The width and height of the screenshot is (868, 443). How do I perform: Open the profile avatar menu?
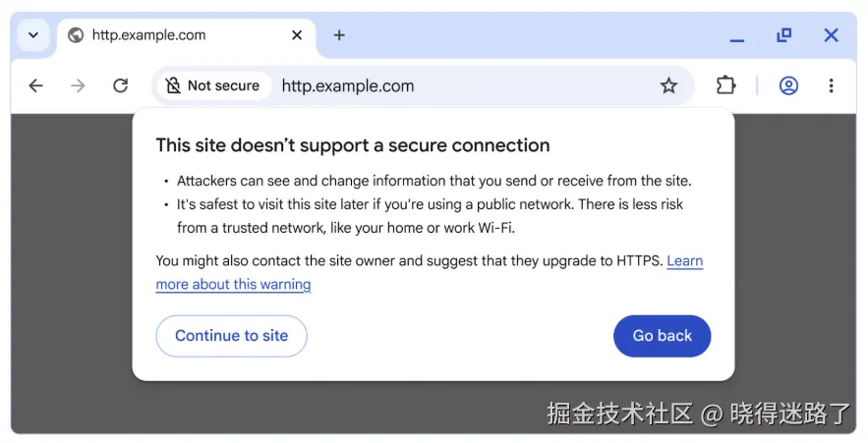(x=788, y=85)
